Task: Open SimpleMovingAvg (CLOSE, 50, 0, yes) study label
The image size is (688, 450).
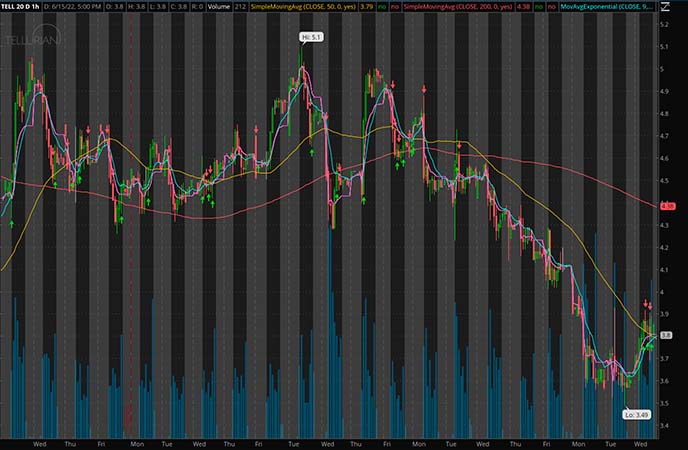Action: tap(303, 7)
